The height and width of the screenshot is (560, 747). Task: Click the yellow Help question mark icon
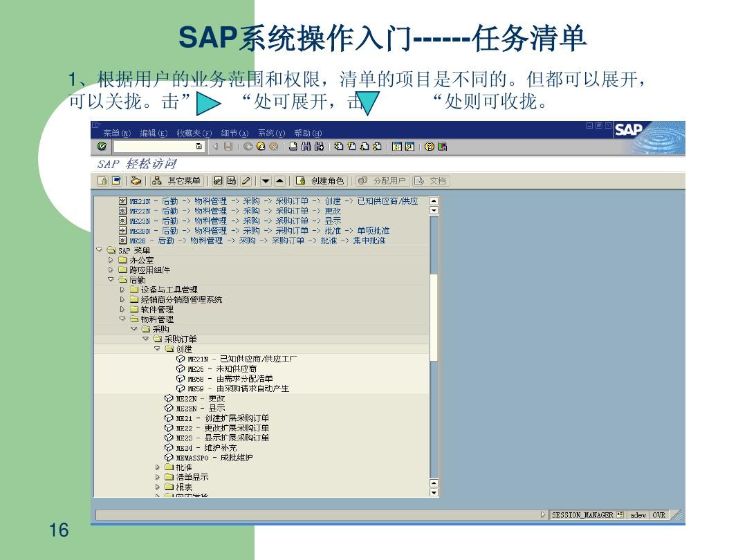coord(430,147)
